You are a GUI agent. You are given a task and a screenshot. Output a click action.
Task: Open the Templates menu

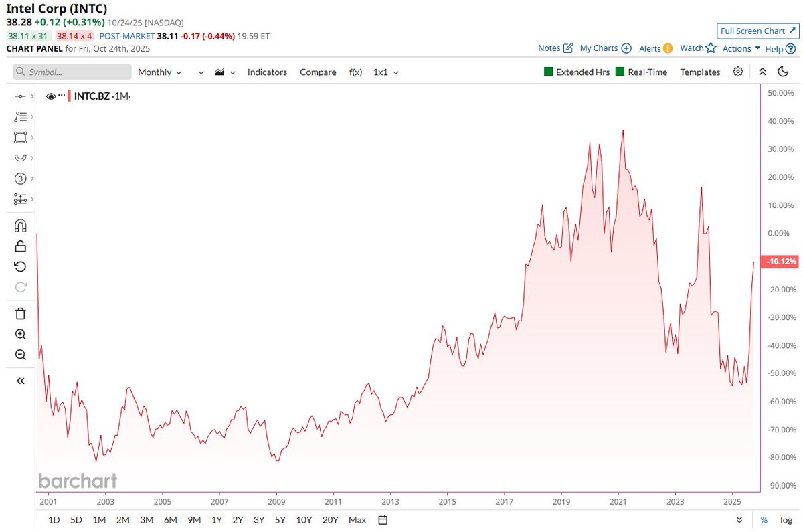700,72
